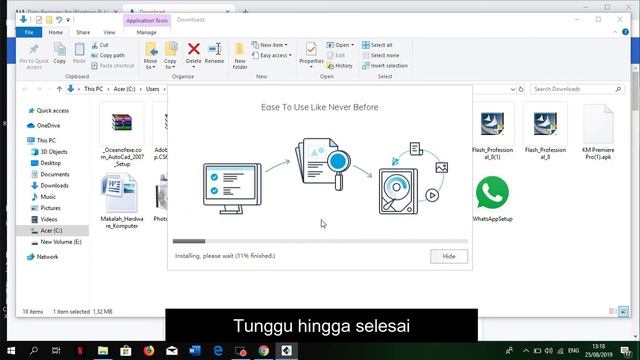Select the Makalah_Hardware_Komputer Word document
The image size is (640, 360).
coord(122,201)
